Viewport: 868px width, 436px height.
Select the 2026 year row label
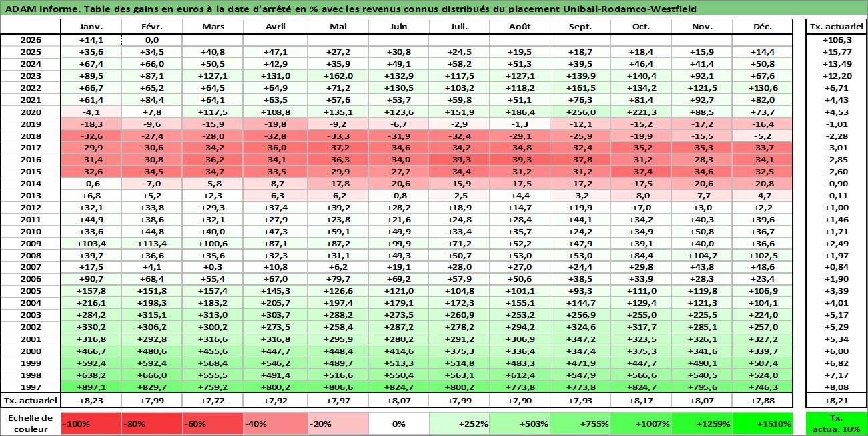31,40
